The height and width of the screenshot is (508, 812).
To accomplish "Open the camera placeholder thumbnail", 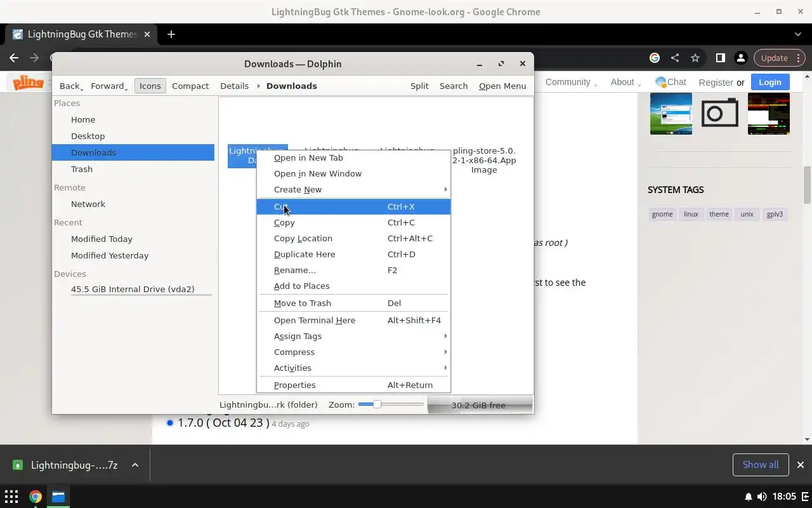I will click(x=720, y=113).
